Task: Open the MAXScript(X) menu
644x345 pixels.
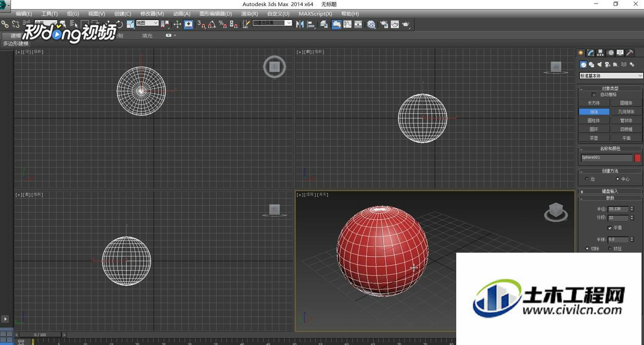Action: [x=315, y=14]
